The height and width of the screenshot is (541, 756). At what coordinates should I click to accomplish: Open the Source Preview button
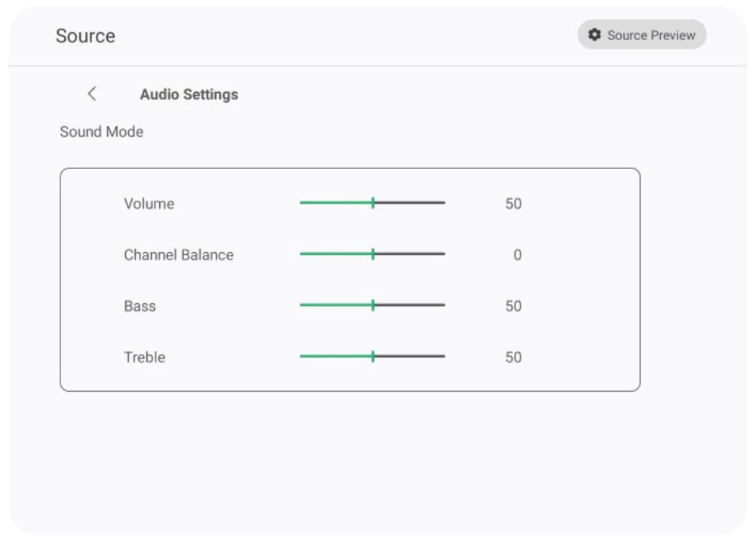(x=642, y=35)
